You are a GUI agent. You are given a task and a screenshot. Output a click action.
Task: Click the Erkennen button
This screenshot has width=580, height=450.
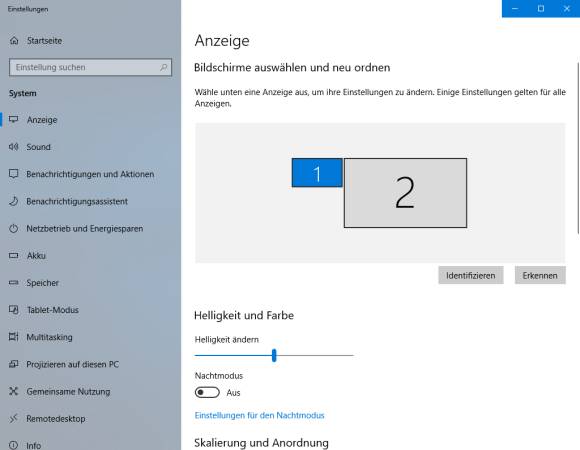[x=540, y=275]
